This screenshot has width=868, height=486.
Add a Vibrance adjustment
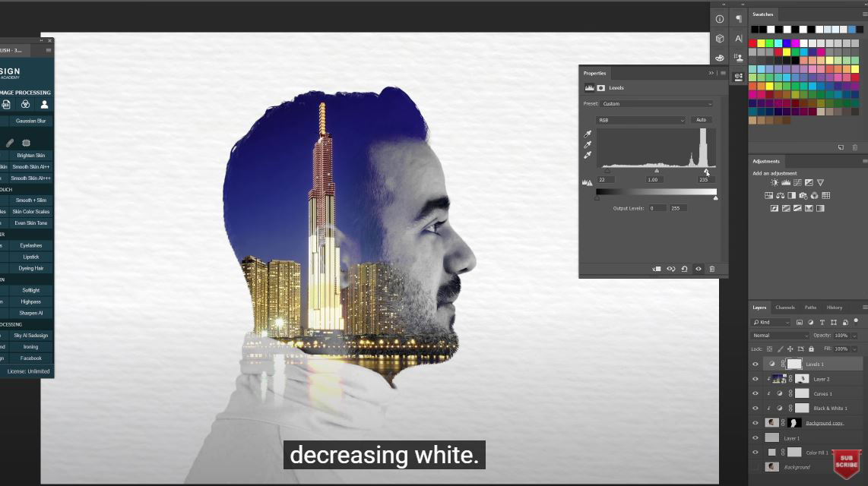(x=820, y=182)
